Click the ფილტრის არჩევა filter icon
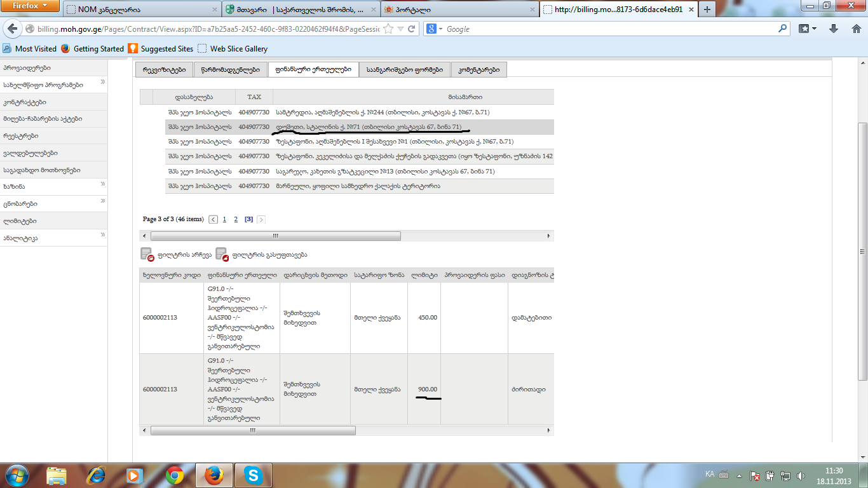The width and height of the screenshot is (868, 488). pyautogui.click(x=147, y=255)
